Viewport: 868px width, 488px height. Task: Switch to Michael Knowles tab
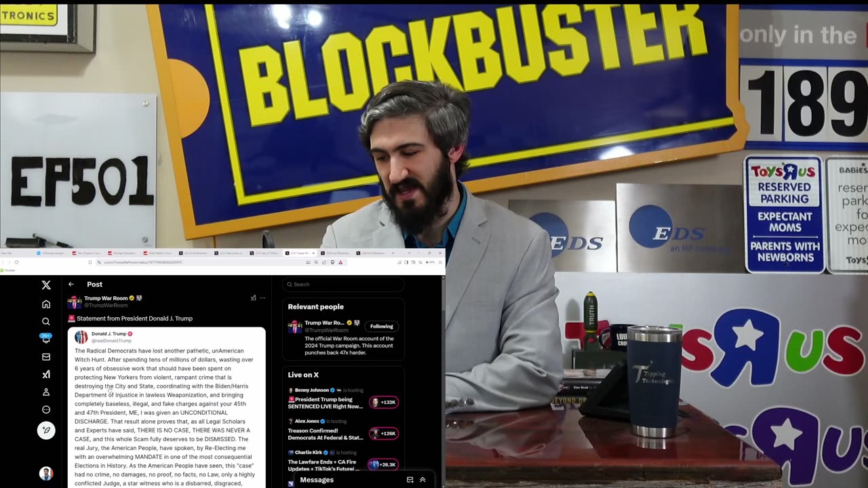pyautogui.click(x=122, y=253)
